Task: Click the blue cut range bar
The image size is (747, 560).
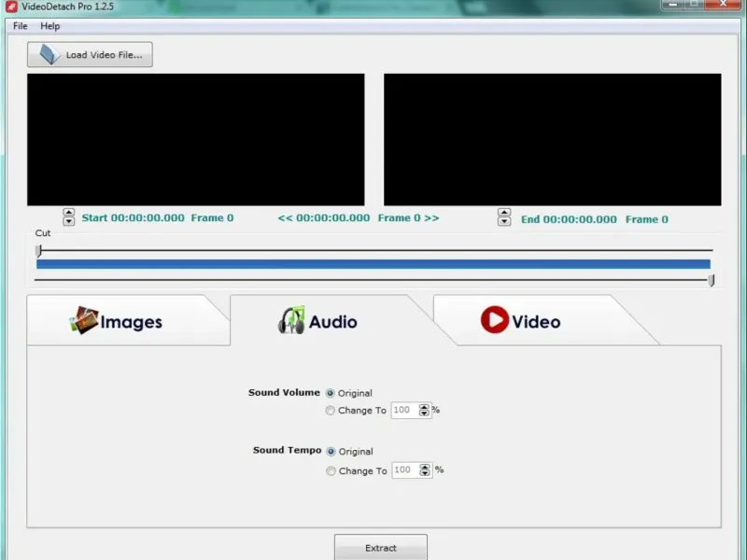Action: point(373,264)
